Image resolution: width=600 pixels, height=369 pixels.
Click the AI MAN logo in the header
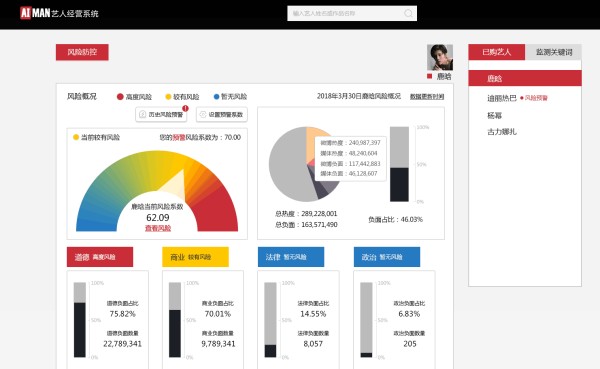pos(59,13)
